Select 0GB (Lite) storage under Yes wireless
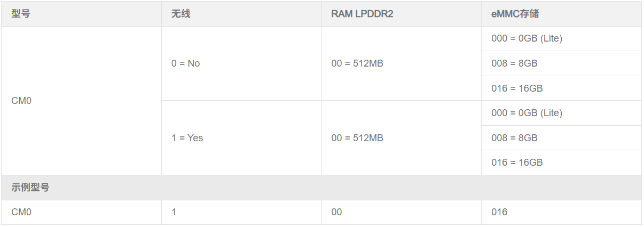Screen dimensions: 644x227 [527, 113]
